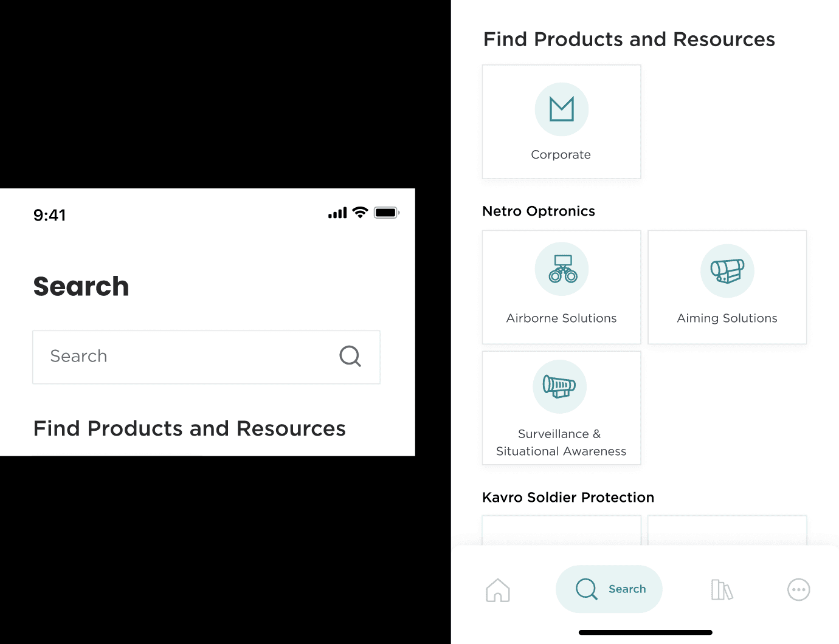Select the Search tab in bottom bar
The width and height of the screenshot is (839, 644).
tap(609, 589)
